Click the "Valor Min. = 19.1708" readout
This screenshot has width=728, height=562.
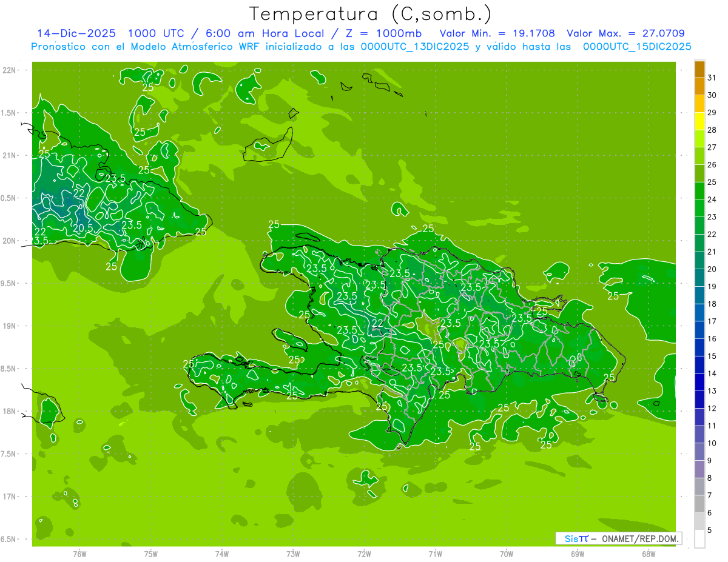pyautogui.click(x=497, y=34)
